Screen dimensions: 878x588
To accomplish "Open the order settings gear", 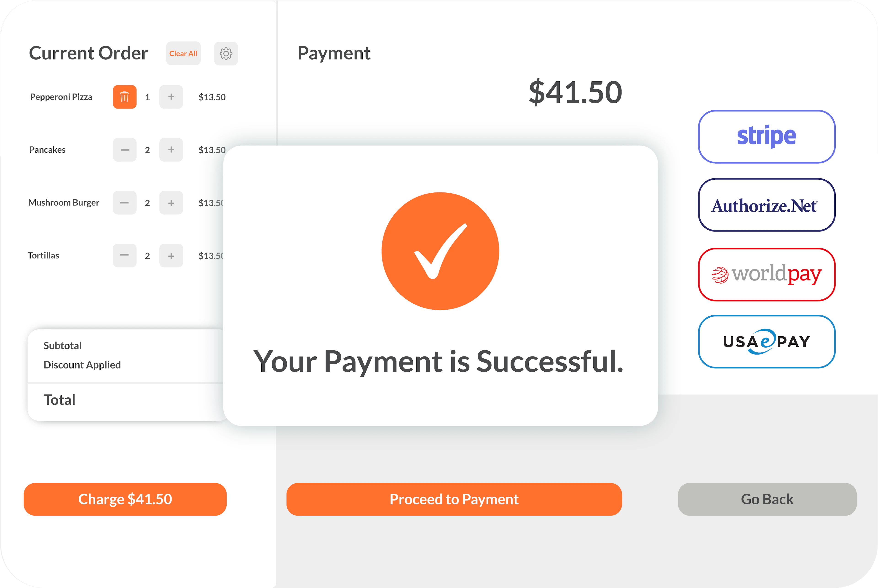I will click(x=226, y=53).
